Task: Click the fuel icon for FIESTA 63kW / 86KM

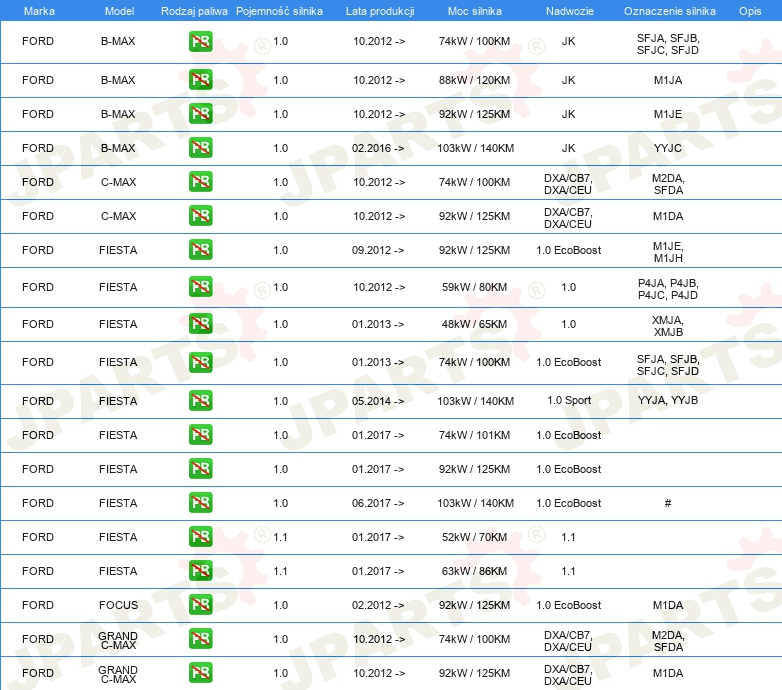Action: (200, 571)
